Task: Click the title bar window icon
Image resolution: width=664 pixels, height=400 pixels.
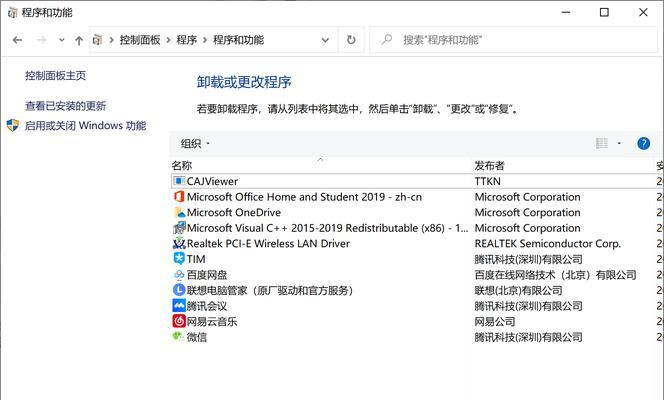Action: tap(13, 13)
